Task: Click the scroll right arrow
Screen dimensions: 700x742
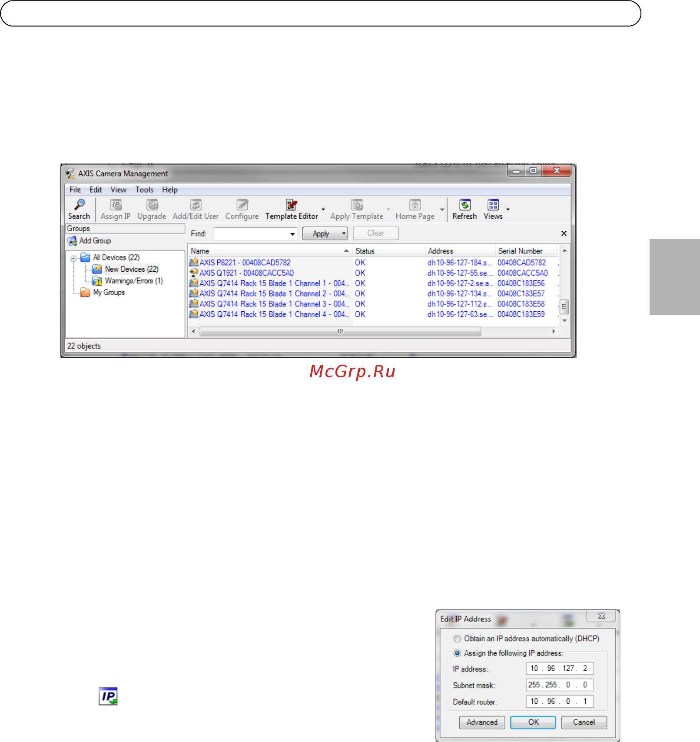Action: (554, 331)
